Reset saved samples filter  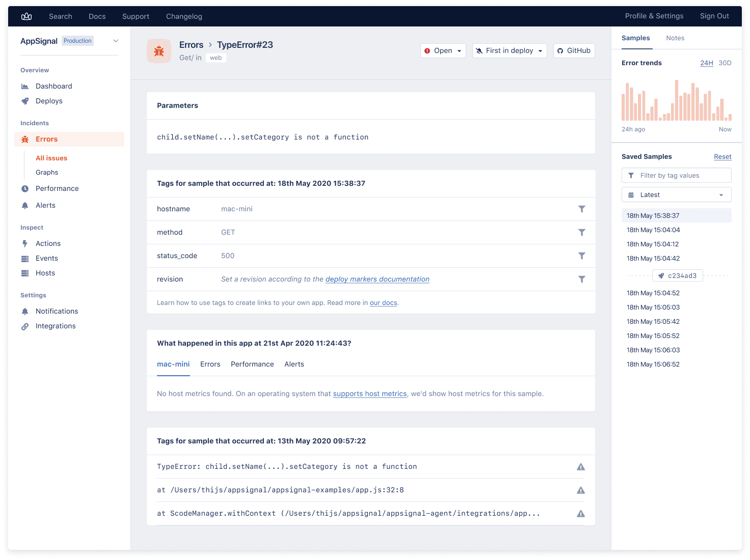(x=722, y=157)
